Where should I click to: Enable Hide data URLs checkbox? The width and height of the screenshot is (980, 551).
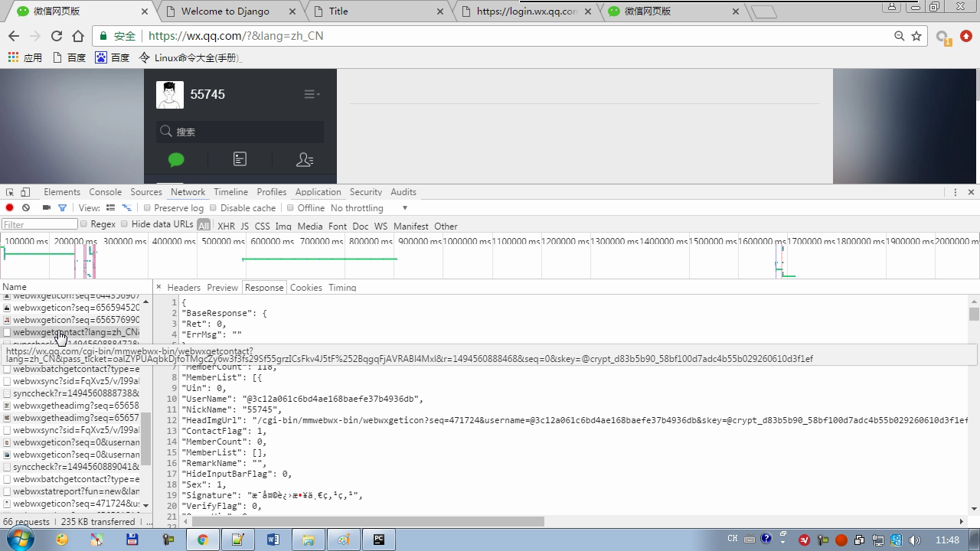point(124,224)
